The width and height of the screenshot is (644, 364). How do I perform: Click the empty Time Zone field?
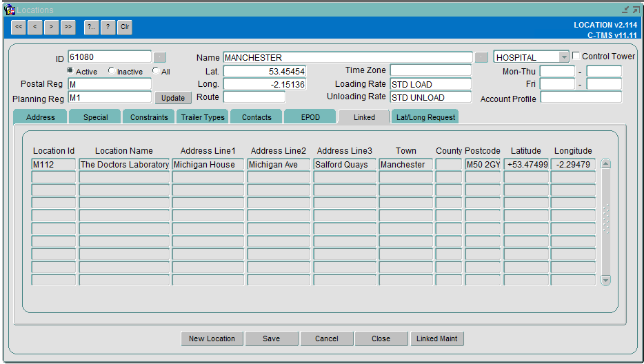[431, 70]
